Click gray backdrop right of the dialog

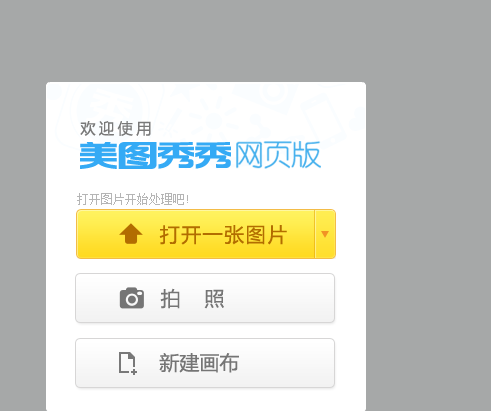tap(428, 233)
